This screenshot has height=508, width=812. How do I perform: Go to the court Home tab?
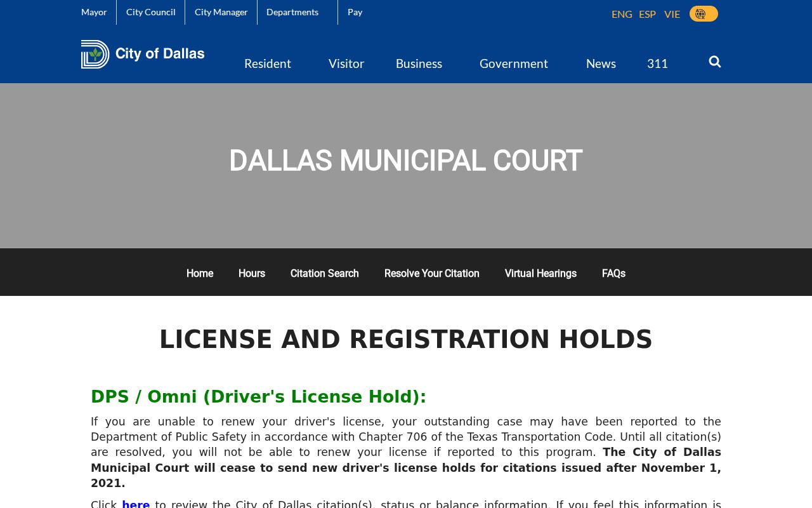(200, 274)
